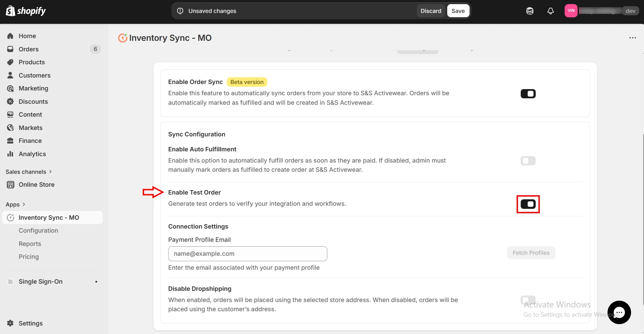Open the chat support bubble
644x334 pixels.
(x=619, y=312)
